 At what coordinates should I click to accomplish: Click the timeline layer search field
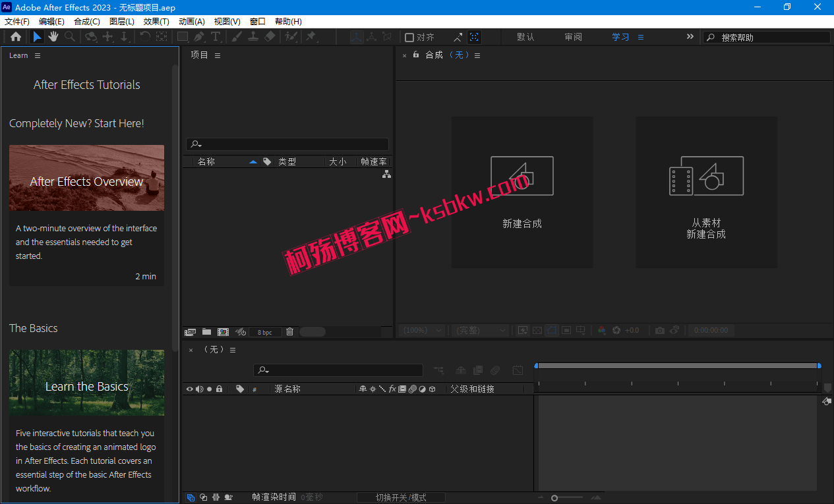tap(338, 370)
